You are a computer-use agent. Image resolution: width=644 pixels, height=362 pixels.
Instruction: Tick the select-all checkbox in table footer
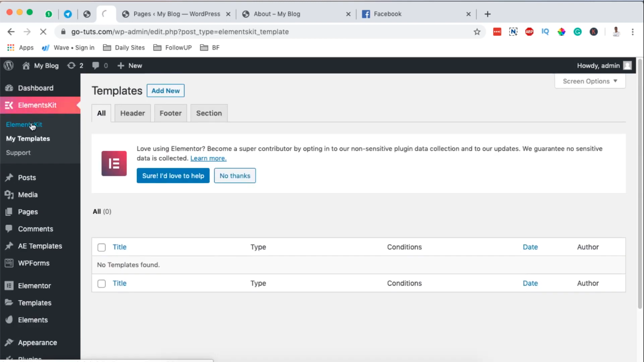point(101,284)
